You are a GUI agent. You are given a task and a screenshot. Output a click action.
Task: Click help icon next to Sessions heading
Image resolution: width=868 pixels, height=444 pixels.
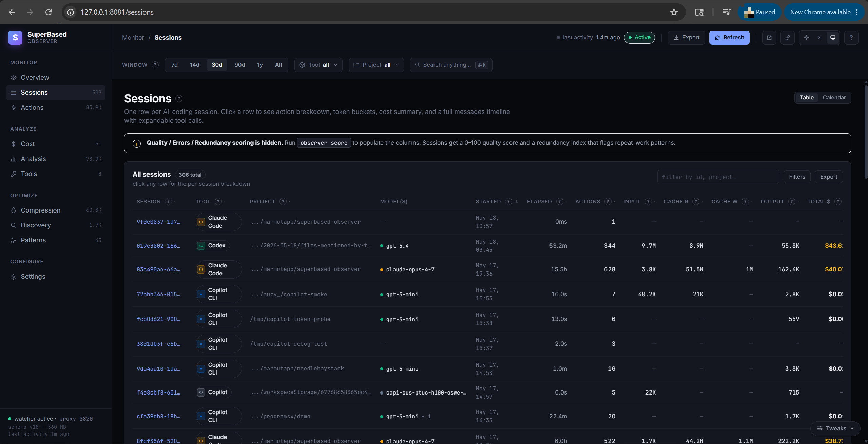tap(179, 99)
